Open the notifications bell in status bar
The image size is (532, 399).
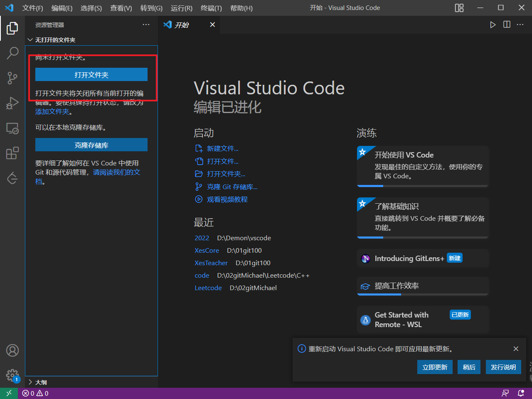tap(521, 393)
